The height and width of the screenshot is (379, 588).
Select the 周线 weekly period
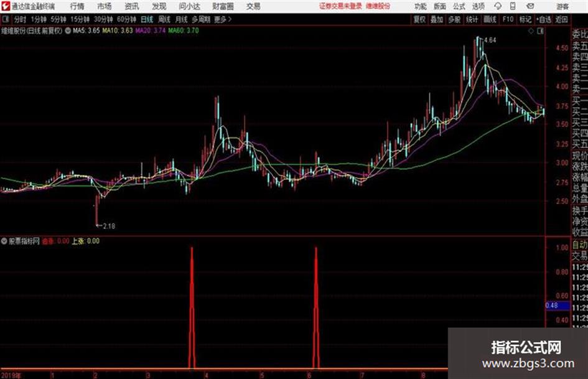pyautogui.click(x=164, y=19)
